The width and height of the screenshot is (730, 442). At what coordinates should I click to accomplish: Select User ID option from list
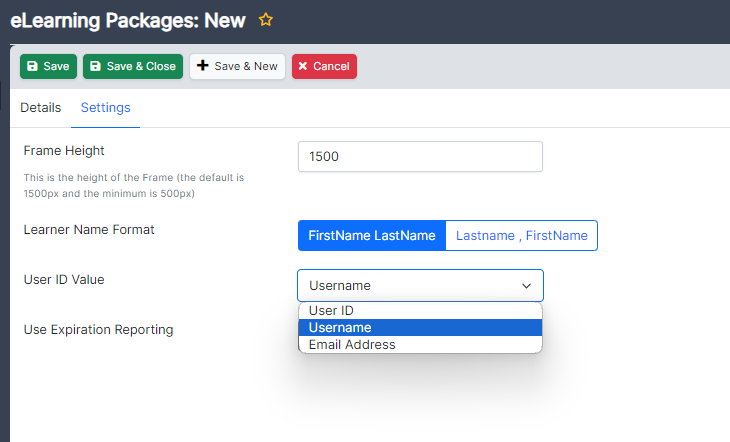coord(331,311)
